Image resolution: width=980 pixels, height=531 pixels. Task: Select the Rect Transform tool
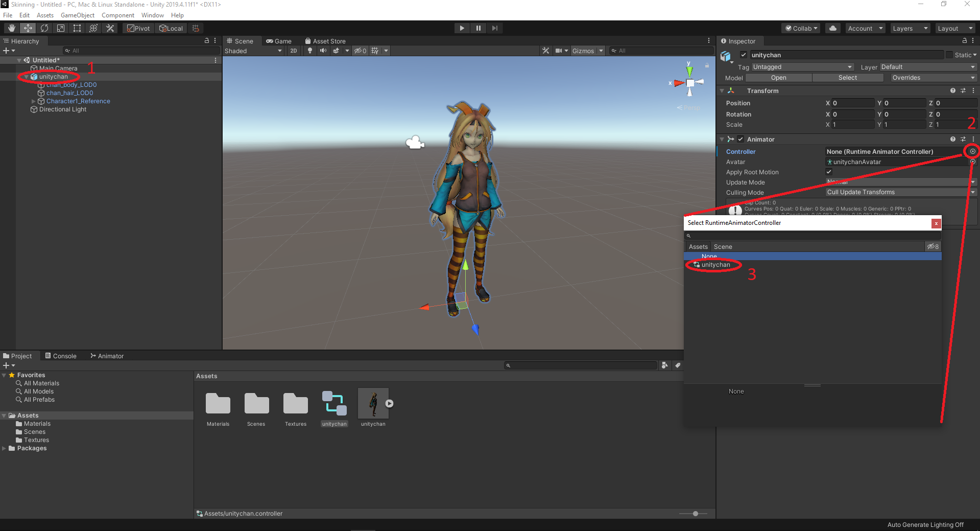pos(77,28)
